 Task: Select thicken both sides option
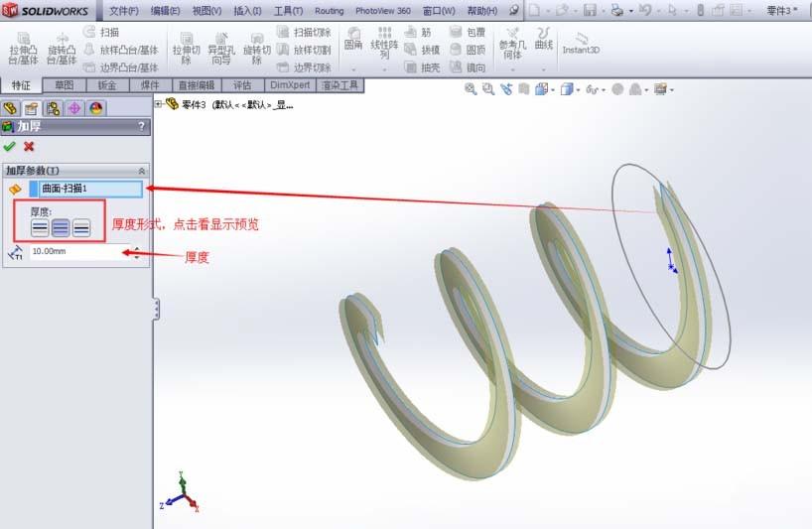(x=61, y=227)
